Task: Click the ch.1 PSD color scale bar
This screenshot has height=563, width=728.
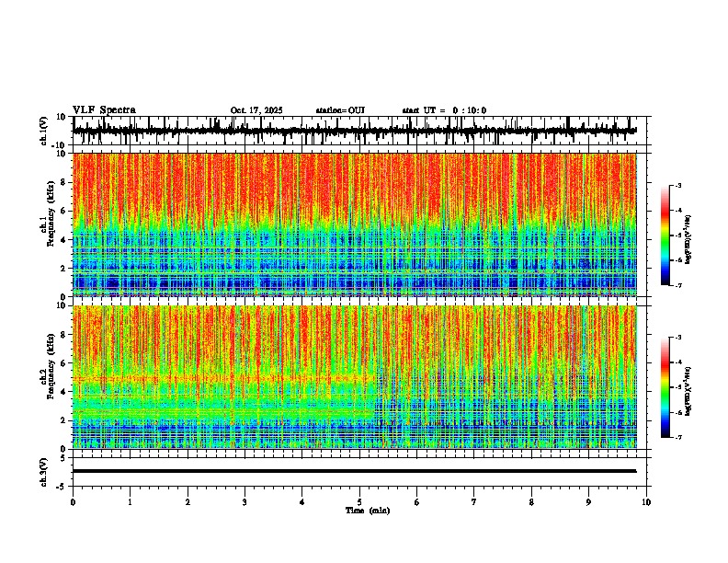Action: click(x=665, y=236)
